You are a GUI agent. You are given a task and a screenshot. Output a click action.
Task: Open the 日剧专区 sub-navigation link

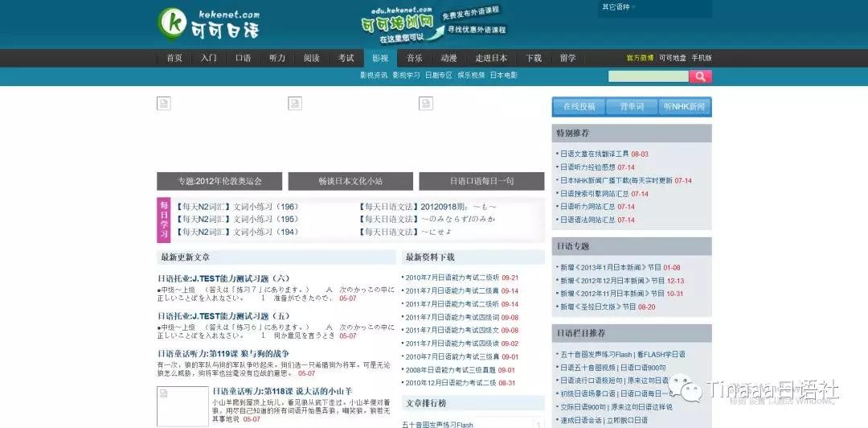coord(439,76)
